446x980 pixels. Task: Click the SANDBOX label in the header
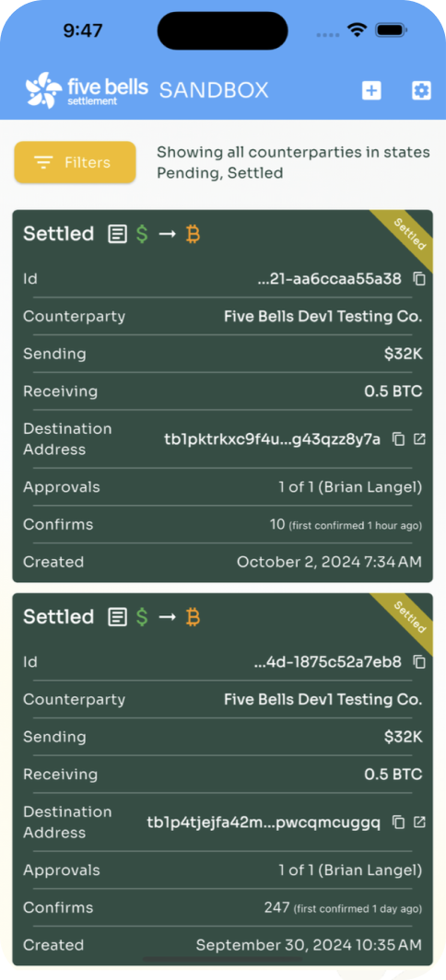click(x=214, y=90)
